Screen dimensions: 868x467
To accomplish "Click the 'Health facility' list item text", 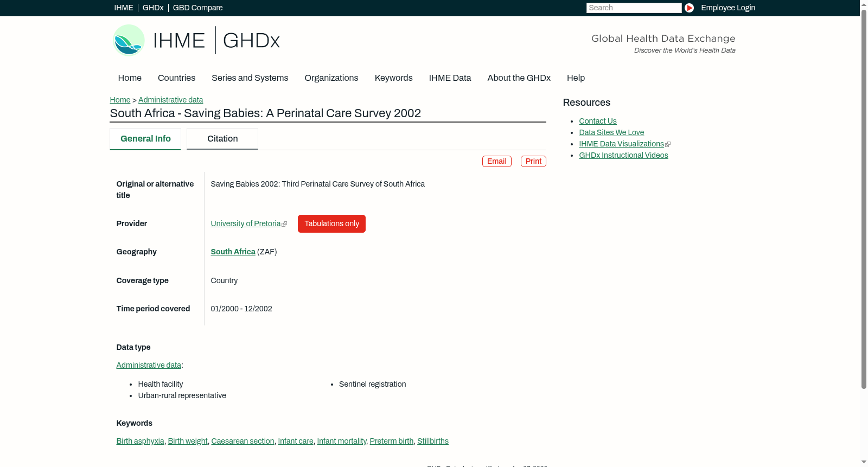I will [x=161, y=384].
